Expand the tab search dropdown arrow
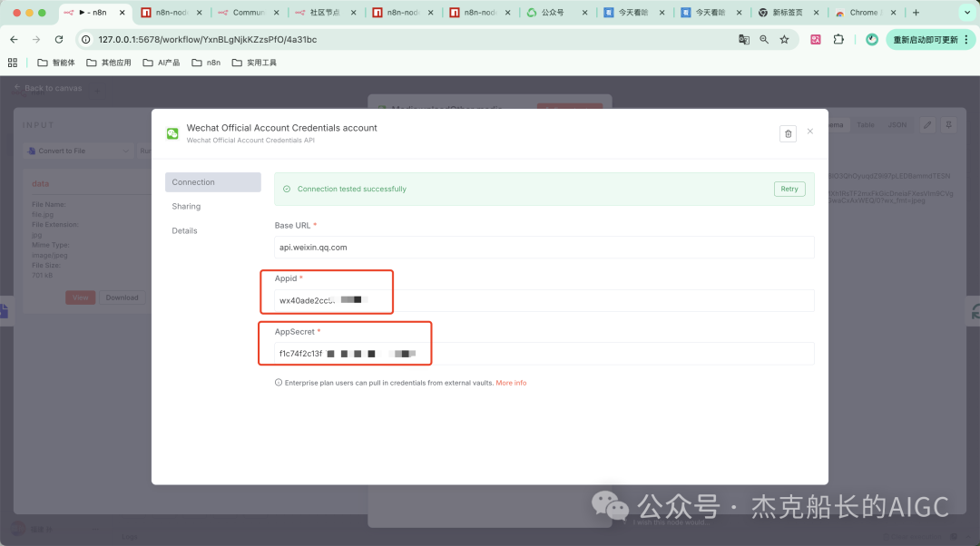Image resolution: width=980 pixels, height=546 pixels. (x=967, y=13)
